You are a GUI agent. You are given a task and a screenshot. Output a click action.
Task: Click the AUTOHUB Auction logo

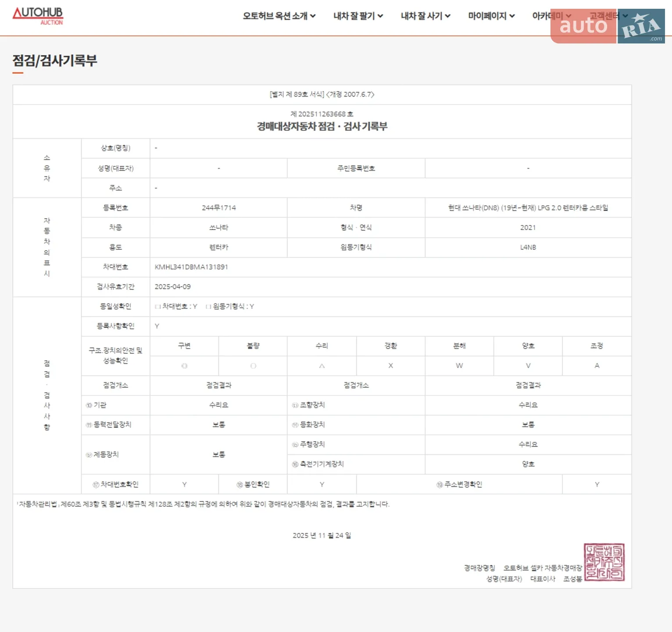(38, 16)
